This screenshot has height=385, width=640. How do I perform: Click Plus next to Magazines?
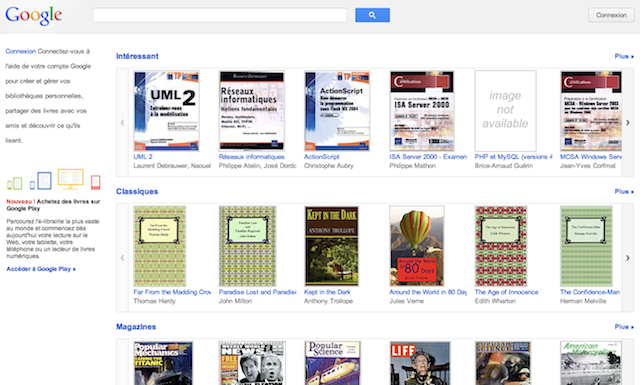[x=624, y=327]
